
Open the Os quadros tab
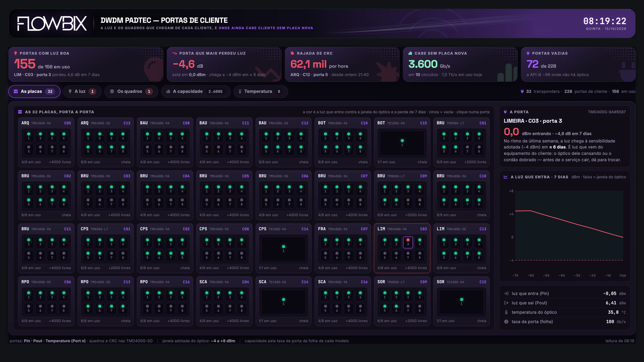(x=131, y=92)
